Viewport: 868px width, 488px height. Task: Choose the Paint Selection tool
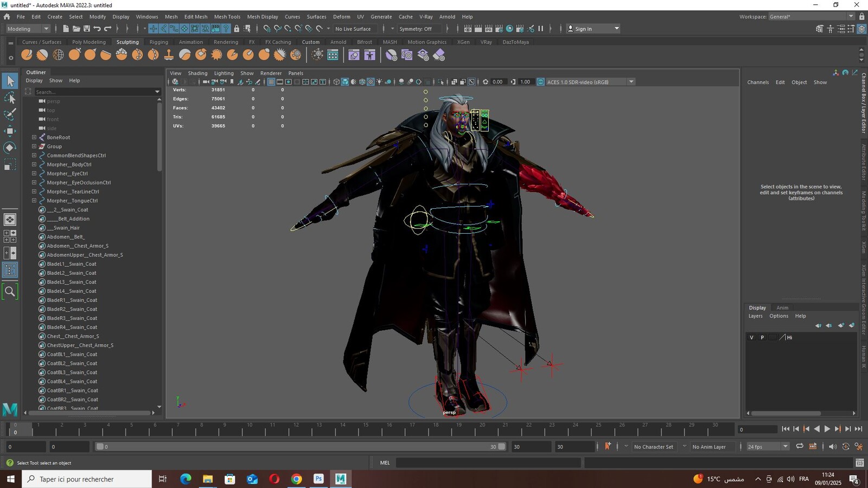click(x=10, y=114)
